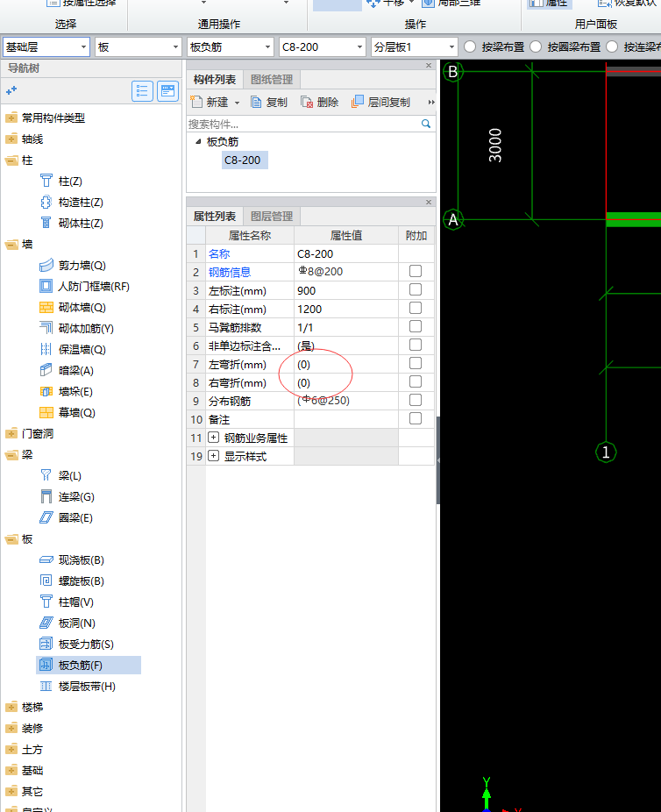This screenshot has width=661, height=812.
Task: Check the 附加 box for 钢筋信息
Action: pos(416,271)
